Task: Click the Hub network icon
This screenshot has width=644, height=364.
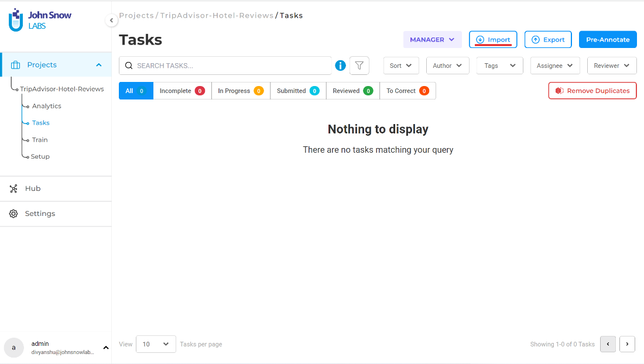Action: tap(13, 188)
